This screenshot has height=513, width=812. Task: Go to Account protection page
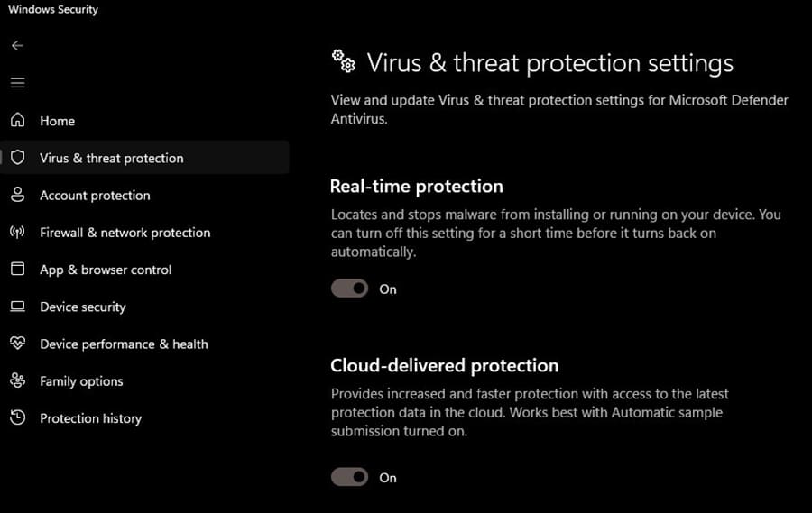[x=95, y=196]
